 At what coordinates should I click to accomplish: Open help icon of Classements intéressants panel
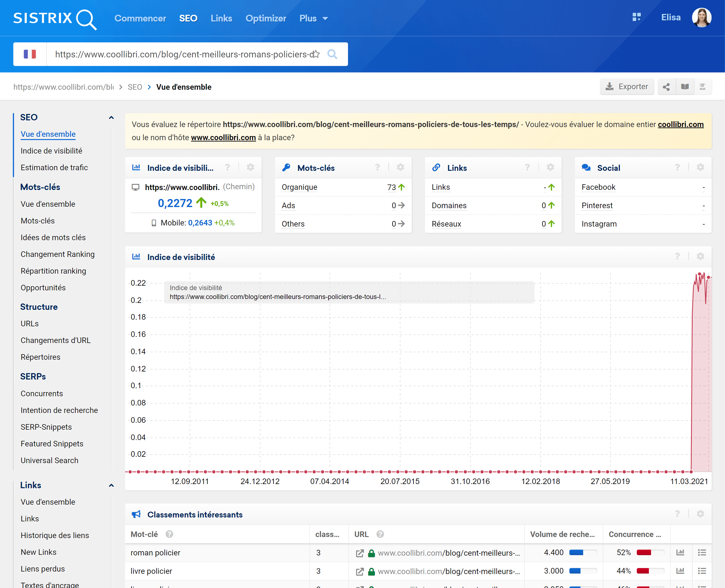[677, 514]
